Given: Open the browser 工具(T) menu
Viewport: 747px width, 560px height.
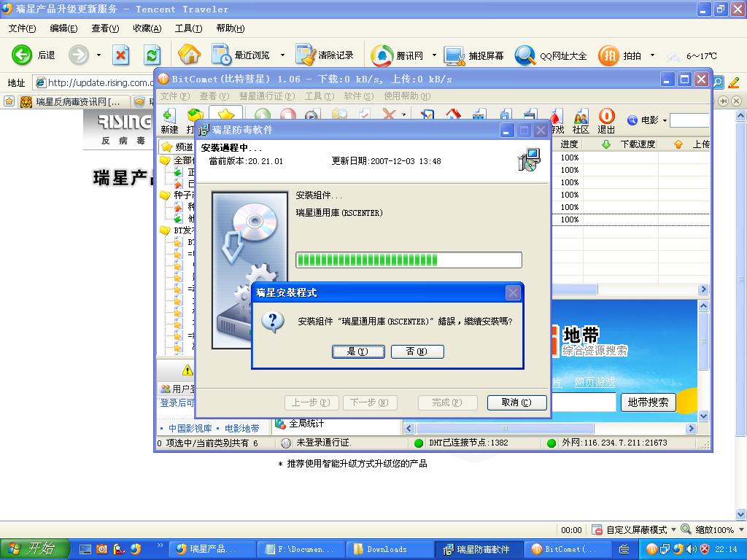Looking at the screenshot, I should [x=188, y=28].
